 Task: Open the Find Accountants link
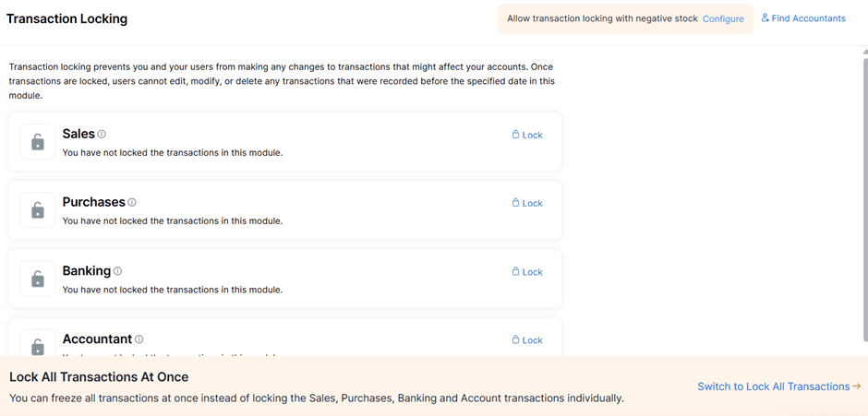pyautogui.click(x=803, y=18)
